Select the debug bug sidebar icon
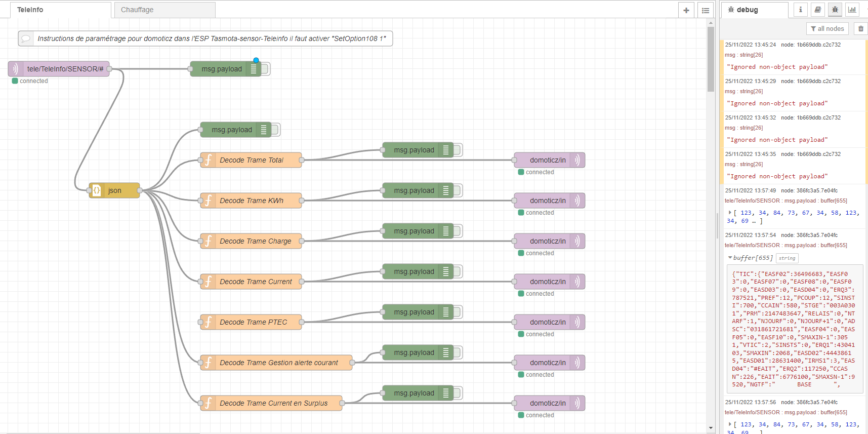 [835, 10]
